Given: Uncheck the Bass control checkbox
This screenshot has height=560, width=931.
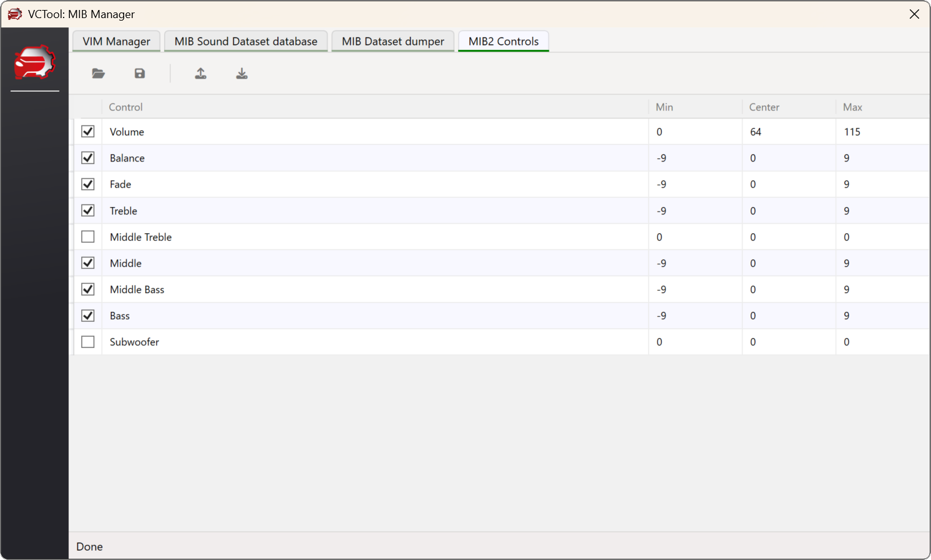Looking at the screenshot, I should tap(88, 316).
